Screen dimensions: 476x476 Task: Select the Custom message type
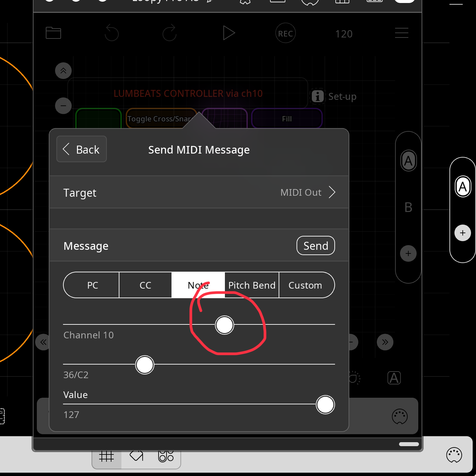[x=306, y=285]
